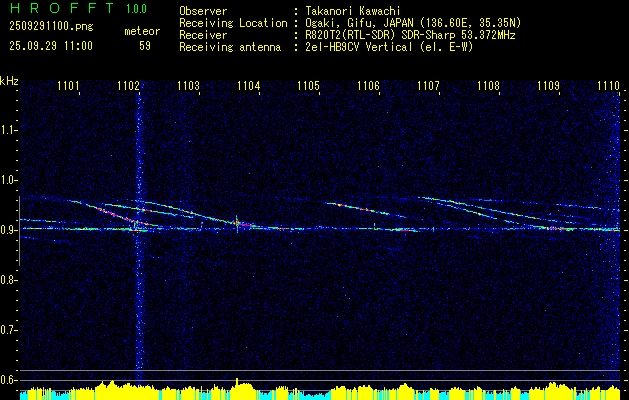Click the Observer label

click(203, 11)
